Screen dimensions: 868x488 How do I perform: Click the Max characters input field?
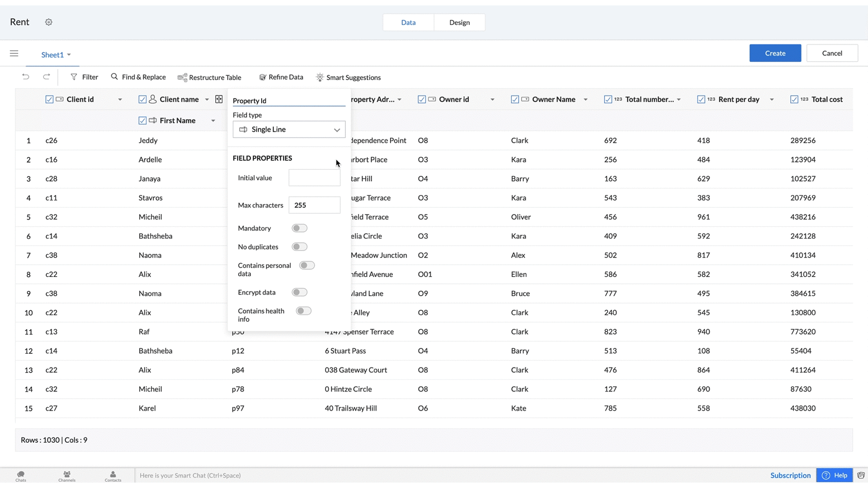[314, 205]
